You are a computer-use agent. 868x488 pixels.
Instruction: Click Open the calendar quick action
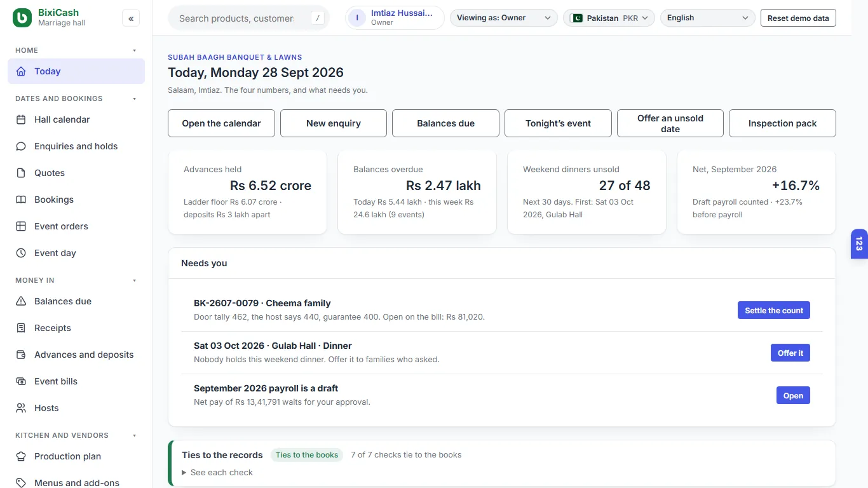[221, 123]
